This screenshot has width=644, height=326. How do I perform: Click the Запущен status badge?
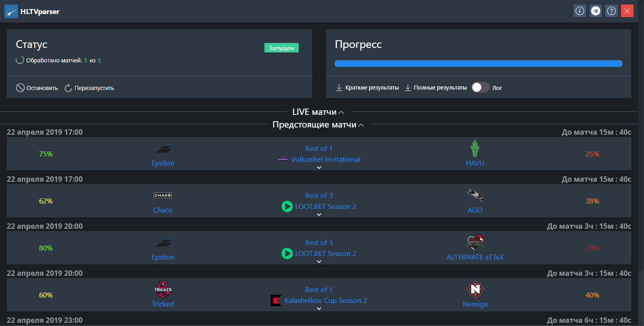(x=282, y=47)
